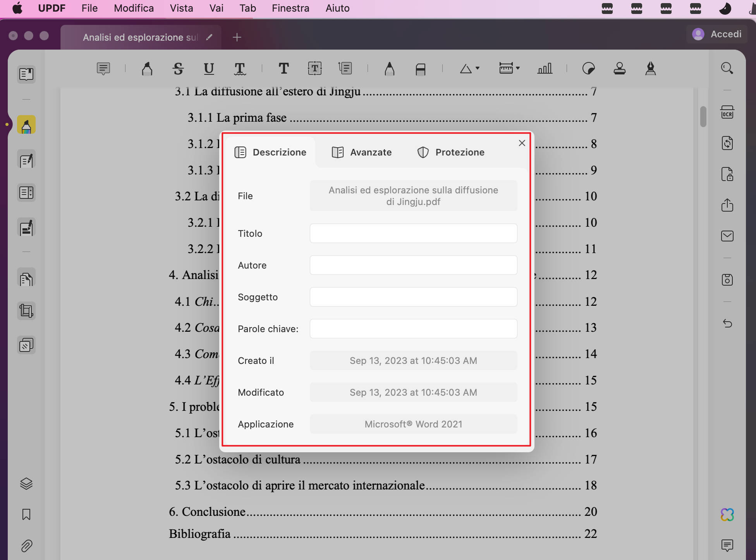Select the squiggly underline tool
756x560 pixels.
pyautogui.click(x=240, y=69)
